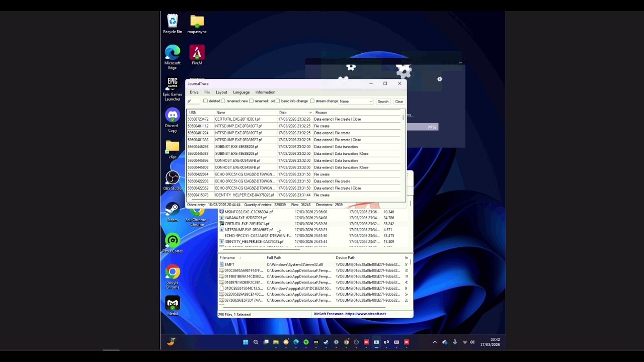Open Windows Start menu on taskbar

[246, 342]
